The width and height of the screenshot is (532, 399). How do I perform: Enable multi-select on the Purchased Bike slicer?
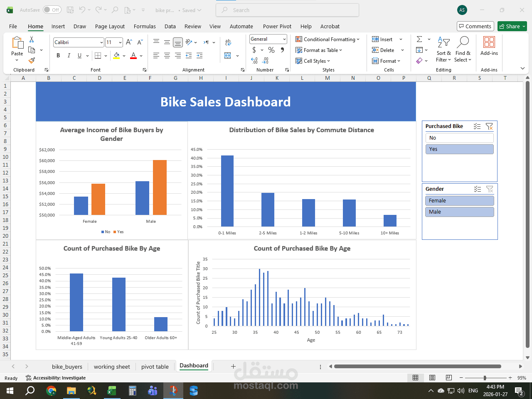(477, 126)
